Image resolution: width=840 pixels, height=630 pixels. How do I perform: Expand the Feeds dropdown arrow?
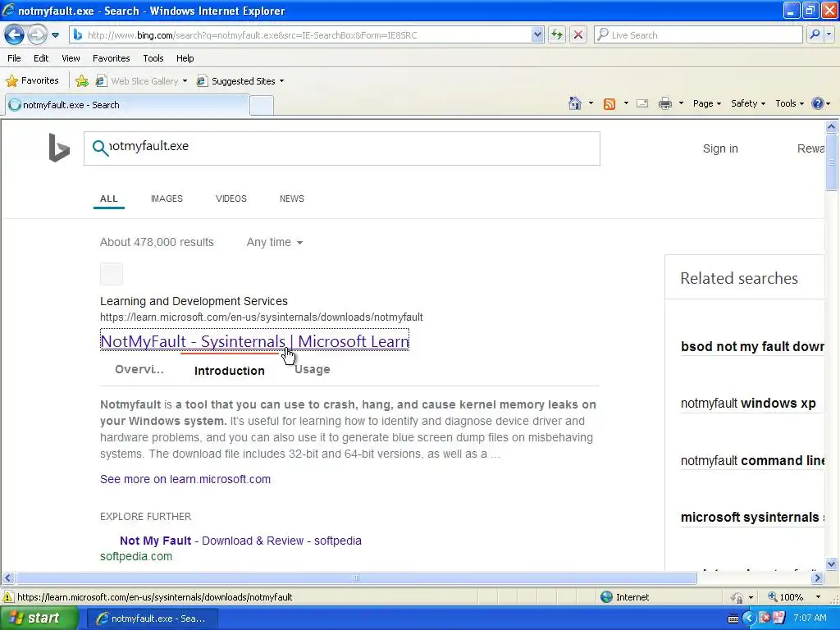coord(626,103)
